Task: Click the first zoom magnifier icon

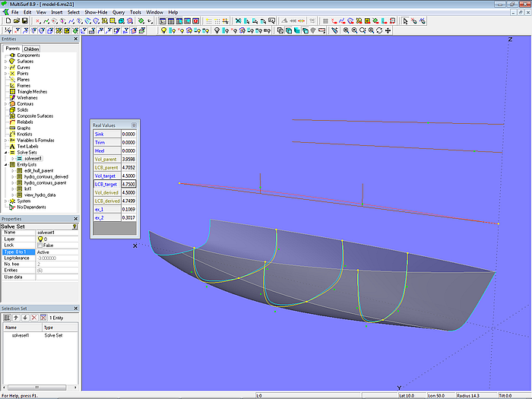Action: 345,30
